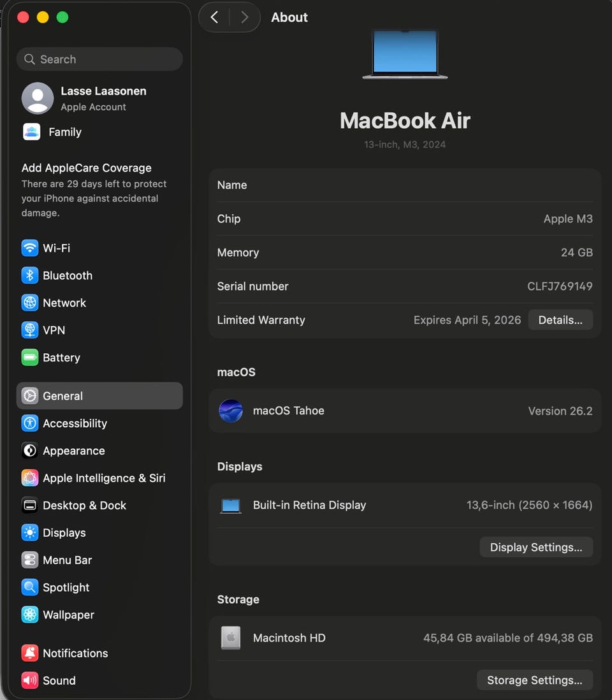The width and height of the screenshot is (612, 700).
Task: Click the Family icon in sidebar
Action: coord(32,132)
